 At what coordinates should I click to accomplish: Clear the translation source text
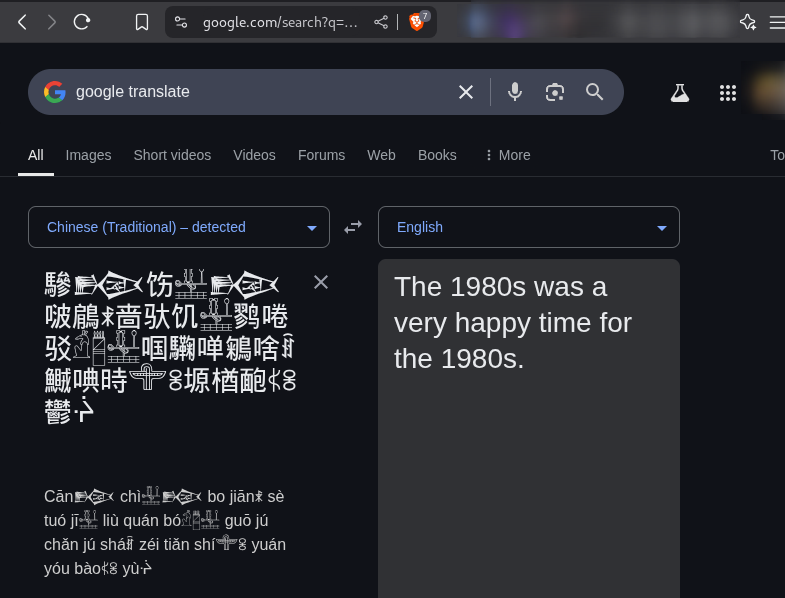tap(321, 282)
